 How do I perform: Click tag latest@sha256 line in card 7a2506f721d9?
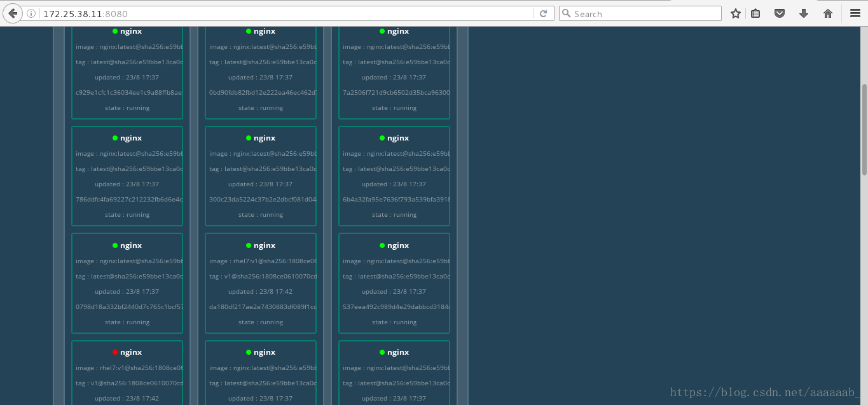tap(396, 62)
